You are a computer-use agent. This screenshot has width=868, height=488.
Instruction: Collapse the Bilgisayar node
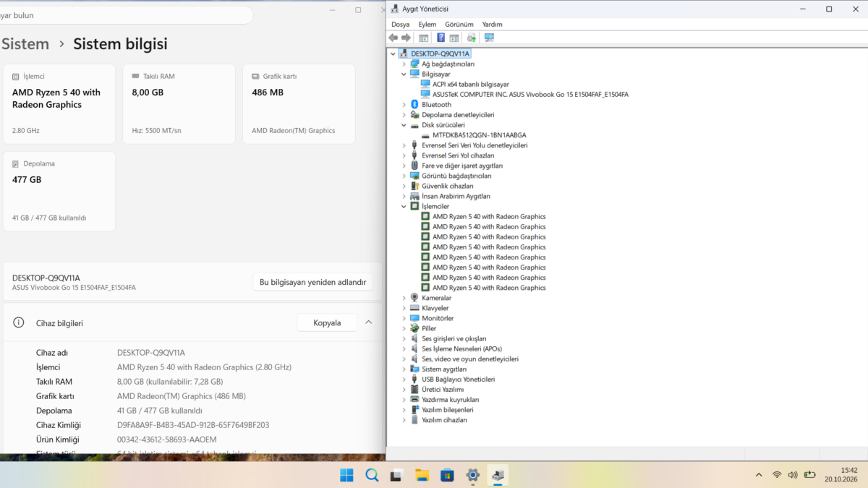pos(404,74)
